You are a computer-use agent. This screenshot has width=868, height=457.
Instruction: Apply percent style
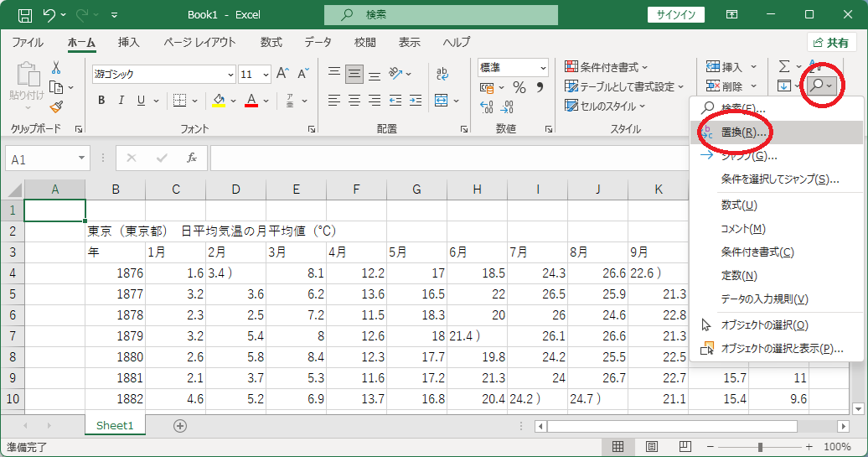[519, 87]
